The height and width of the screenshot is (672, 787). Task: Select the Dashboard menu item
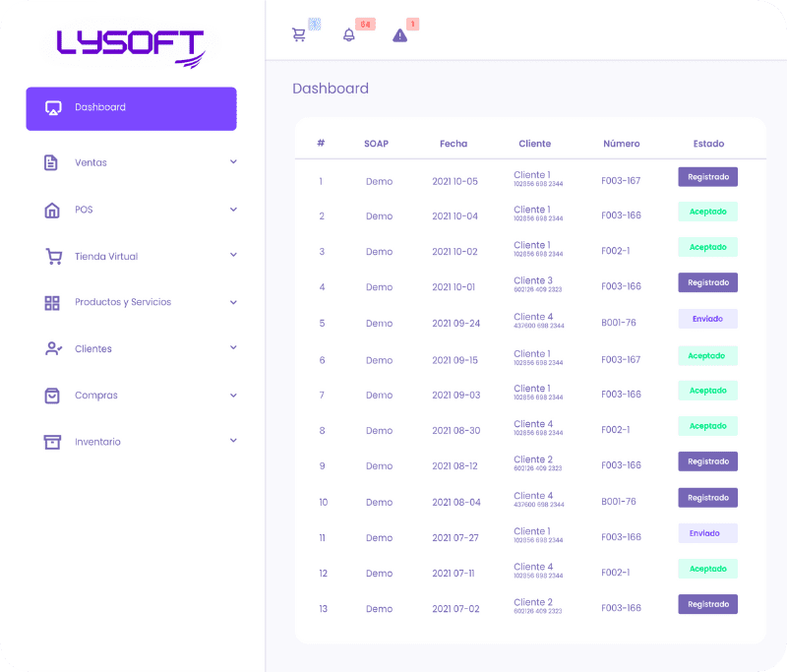pos(131,108)
